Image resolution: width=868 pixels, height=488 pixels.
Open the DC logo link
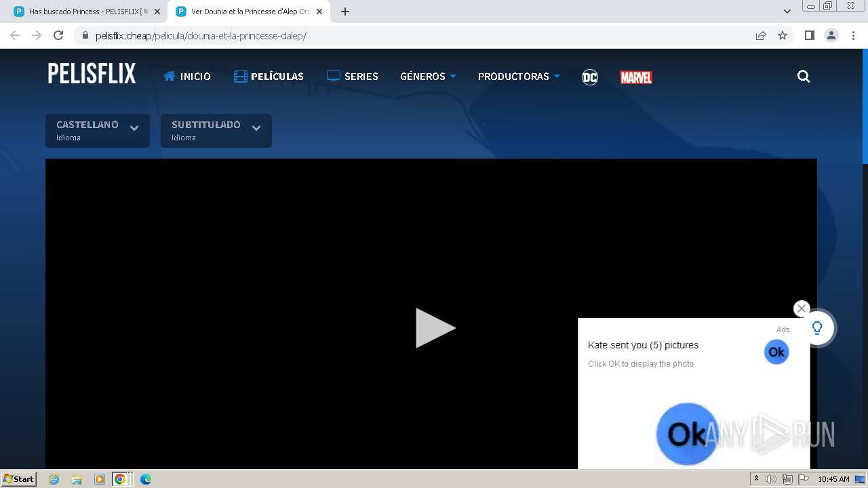tap(590, 77)
